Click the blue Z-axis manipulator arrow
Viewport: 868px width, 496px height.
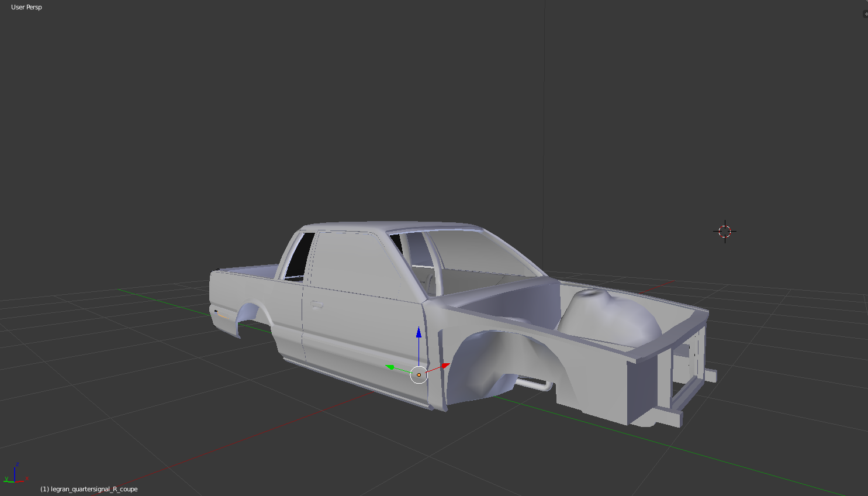coord(419,332)
